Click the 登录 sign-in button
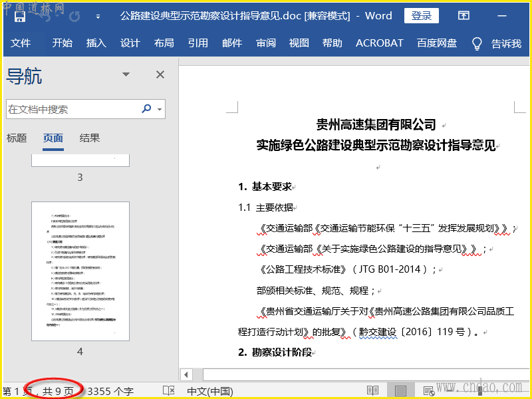The width and height of the screenshot is (532, 399). (x=421, y=16)
